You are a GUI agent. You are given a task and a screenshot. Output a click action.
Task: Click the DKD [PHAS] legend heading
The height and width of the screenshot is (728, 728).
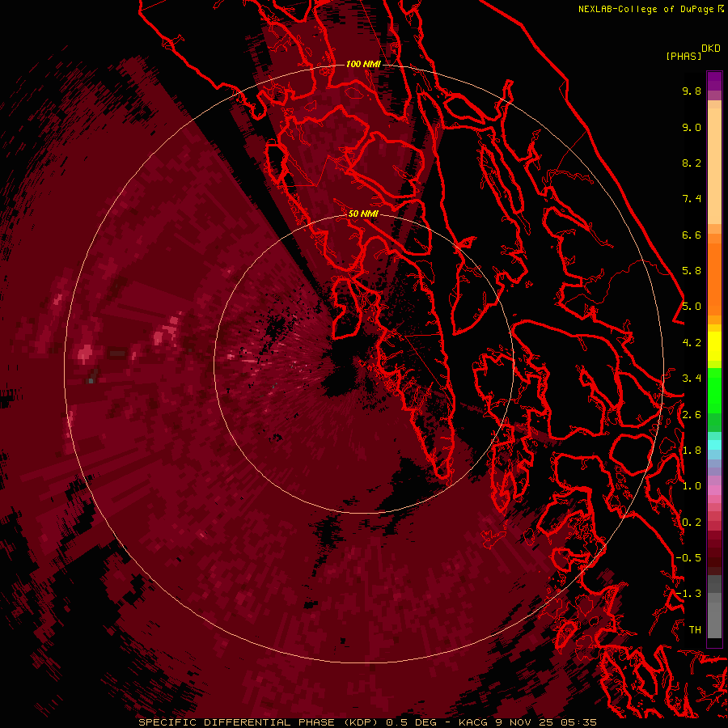693,52
